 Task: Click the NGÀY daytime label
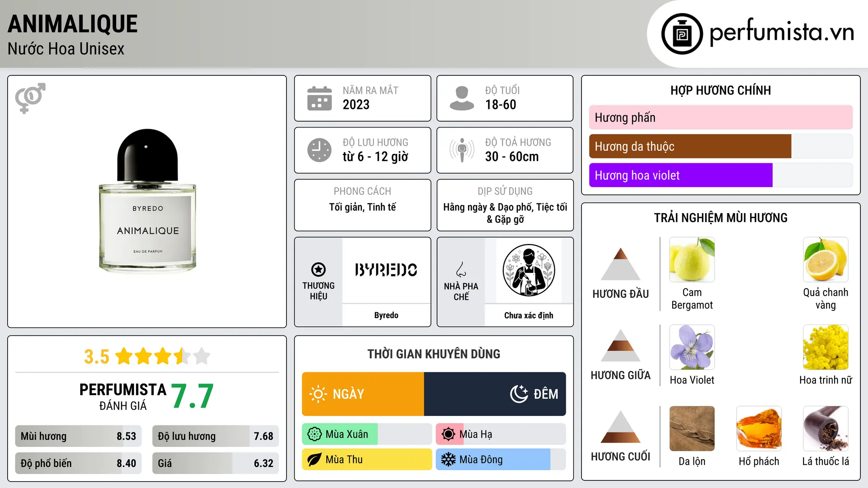tap(348, 394)
